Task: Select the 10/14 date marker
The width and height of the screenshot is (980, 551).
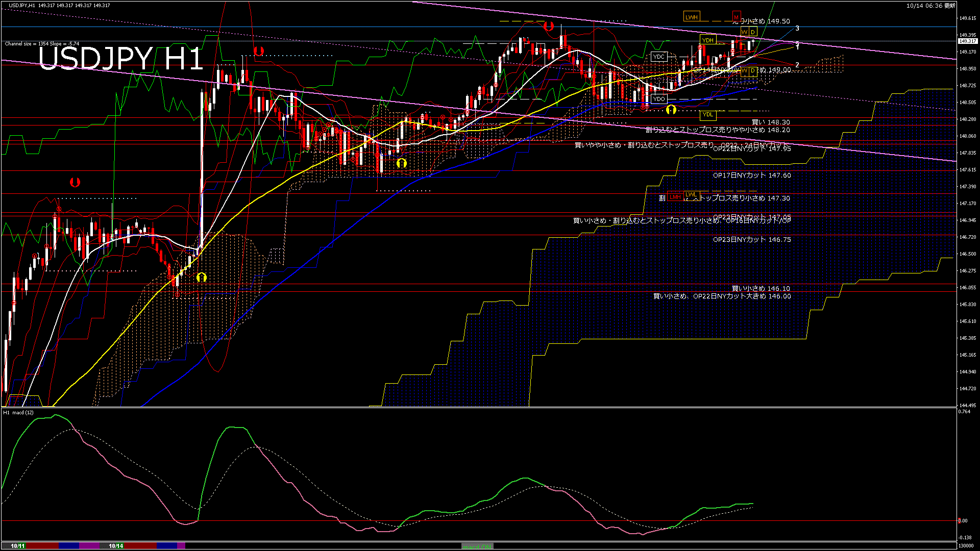Action: pos(116,546)
